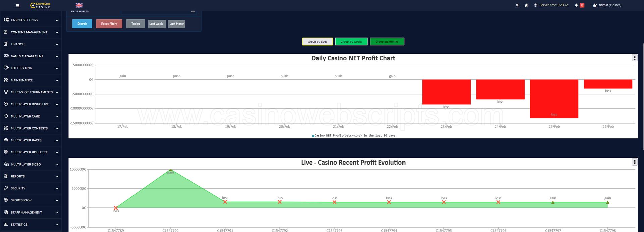This screenshot has width=644, height=232.
Task: Click the blue Search button
Action: point(82,24)
